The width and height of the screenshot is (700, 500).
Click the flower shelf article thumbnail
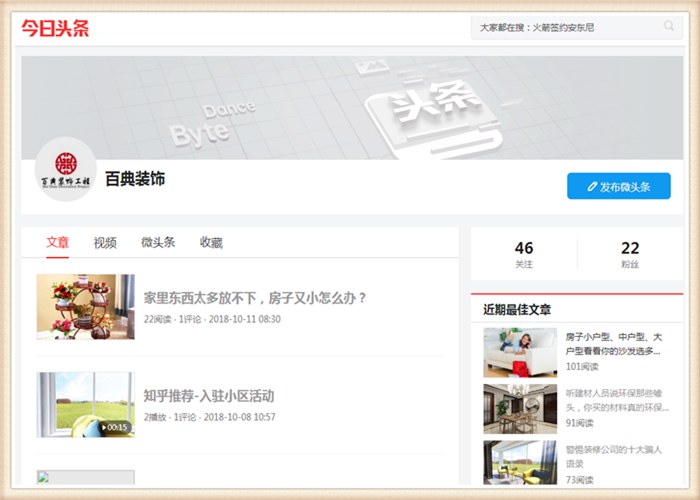[85, 307]
